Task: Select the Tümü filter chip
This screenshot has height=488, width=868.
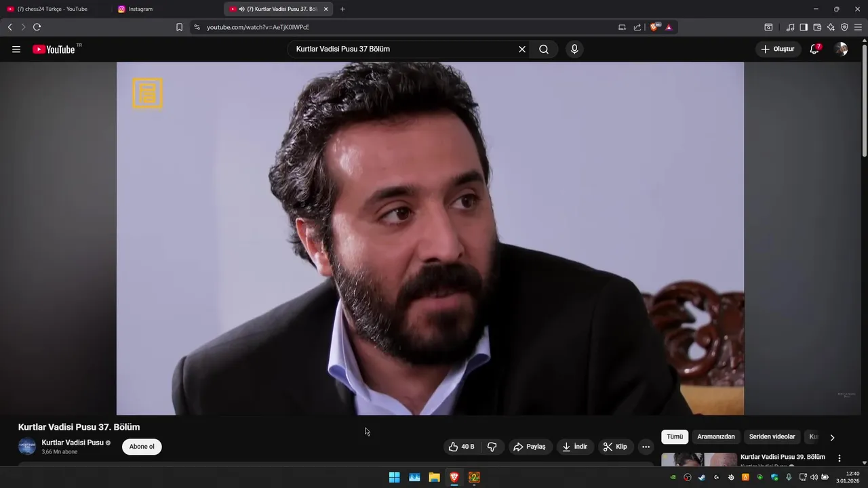Action: pyautogui.click(x=675, y=436)
